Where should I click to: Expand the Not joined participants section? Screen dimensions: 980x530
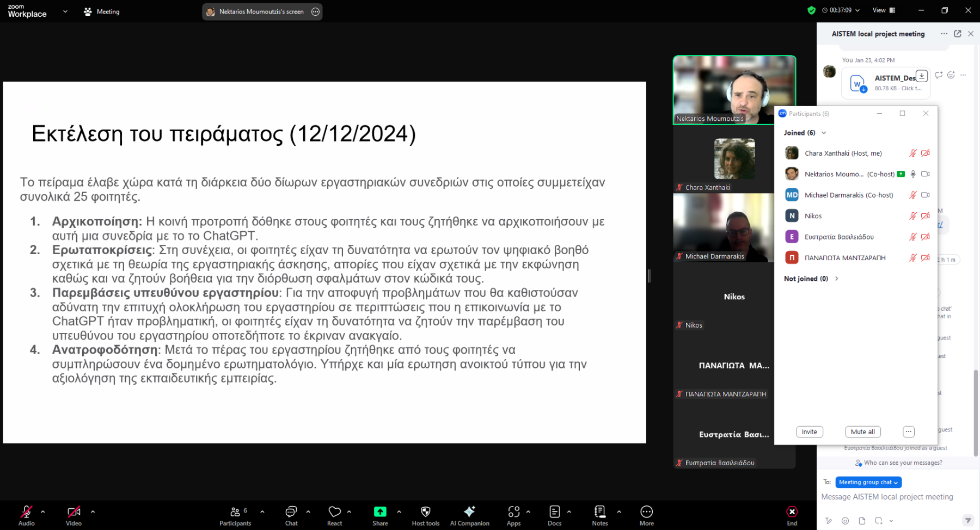837,279
